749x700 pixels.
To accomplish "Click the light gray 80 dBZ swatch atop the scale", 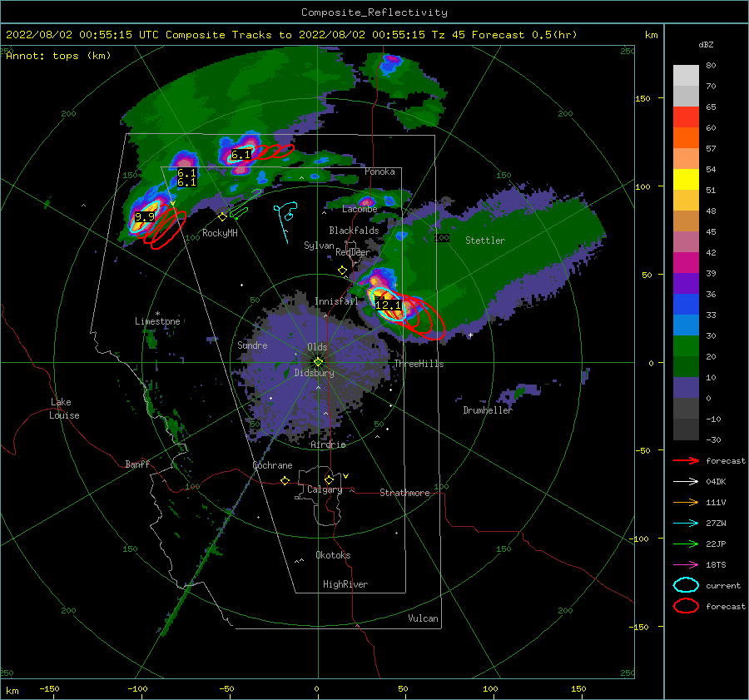I will click(x=686, y=76).
